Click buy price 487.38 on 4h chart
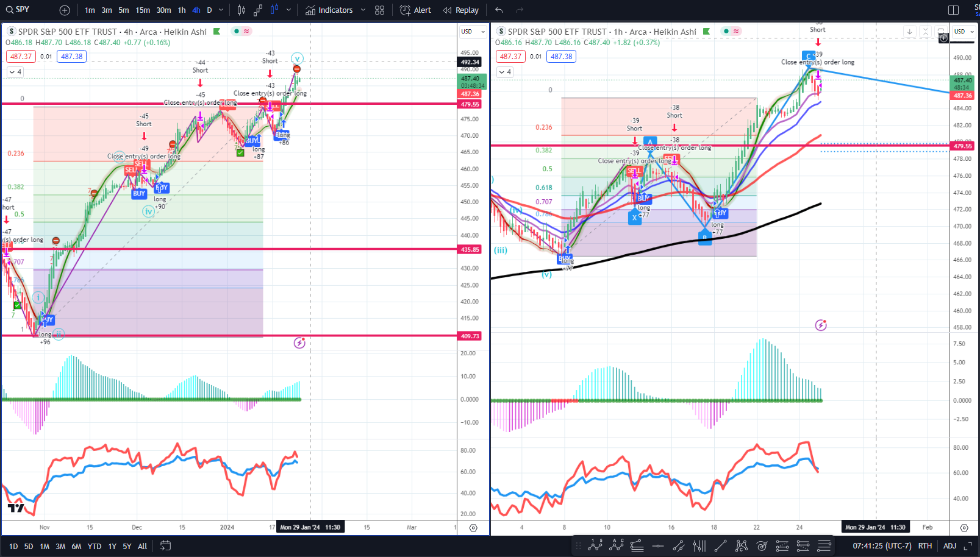 pos(72,57)
